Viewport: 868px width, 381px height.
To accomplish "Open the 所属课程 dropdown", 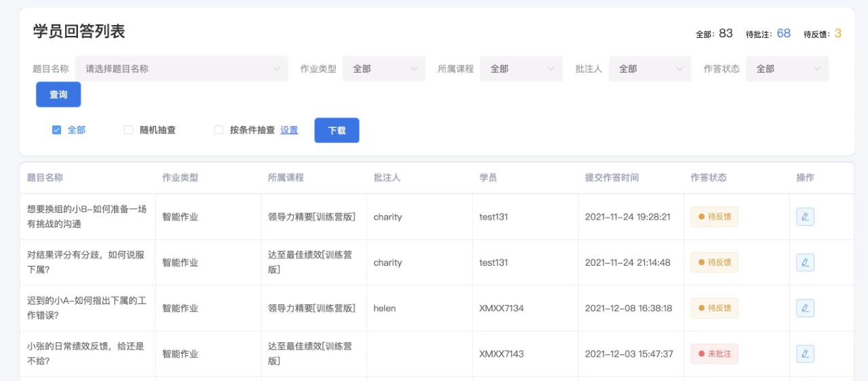I will [521, 68].
